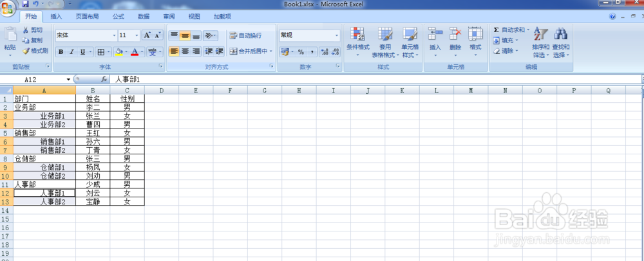The width and height of the screenshot is (644, 261).
Task: Undo the last action
Action: (35, 4)
